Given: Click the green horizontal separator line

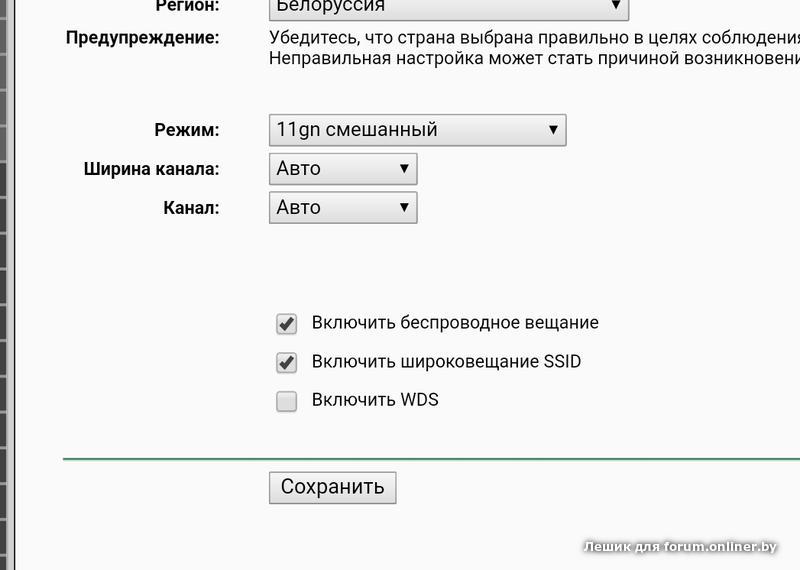Looking at the screenshot, I should [x=431, y=459].
